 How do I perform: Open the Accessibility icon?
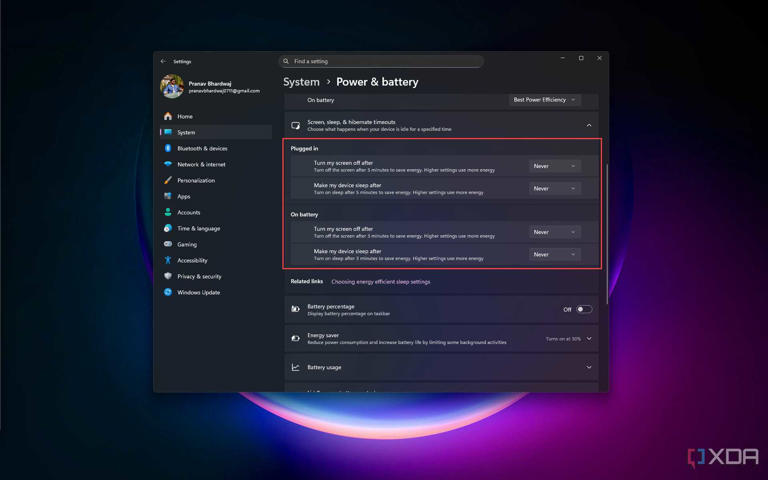coord(168,260)
